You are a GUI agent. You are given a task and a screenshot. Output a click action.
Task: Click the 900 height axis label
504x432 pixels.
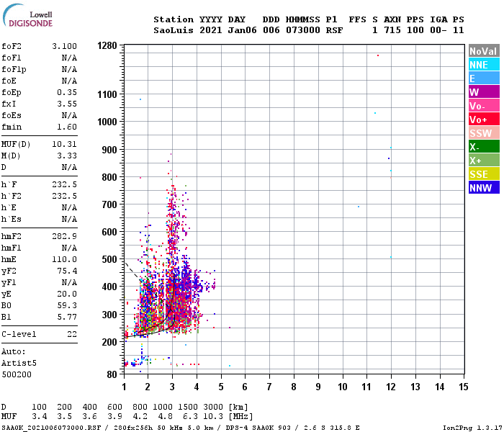(109, 150)
